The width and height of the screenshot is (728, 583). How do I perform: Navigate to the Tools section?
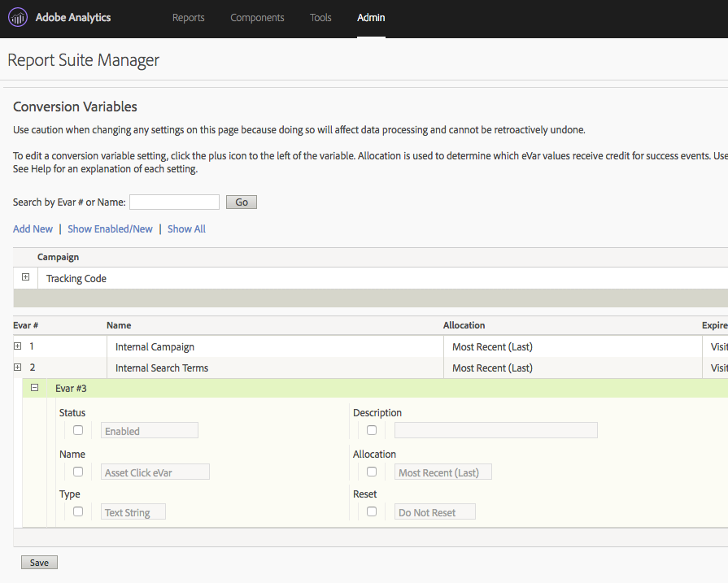[320, 17]
